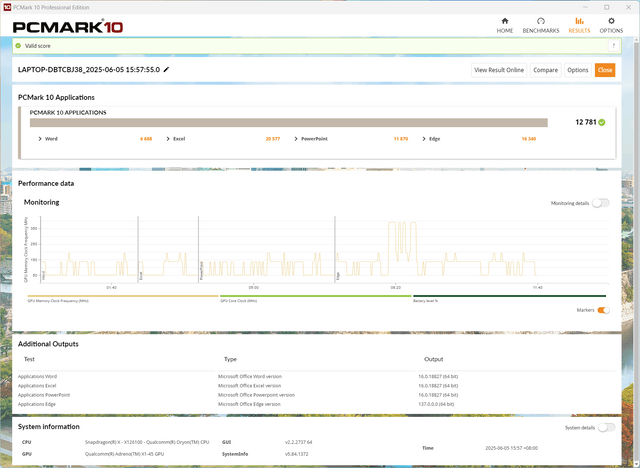The image size is (640, 468).
Task: Expand the Word score details
Action: (40, 139)
